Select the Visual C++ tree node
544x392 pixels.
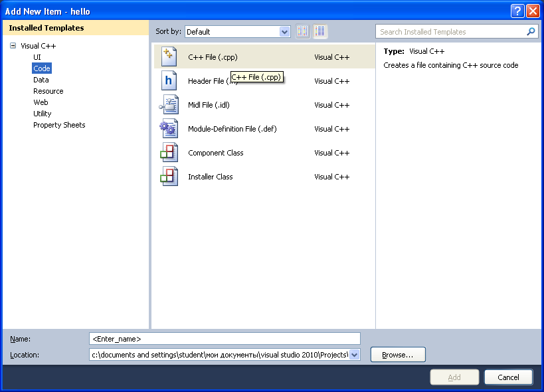point(38,46)
